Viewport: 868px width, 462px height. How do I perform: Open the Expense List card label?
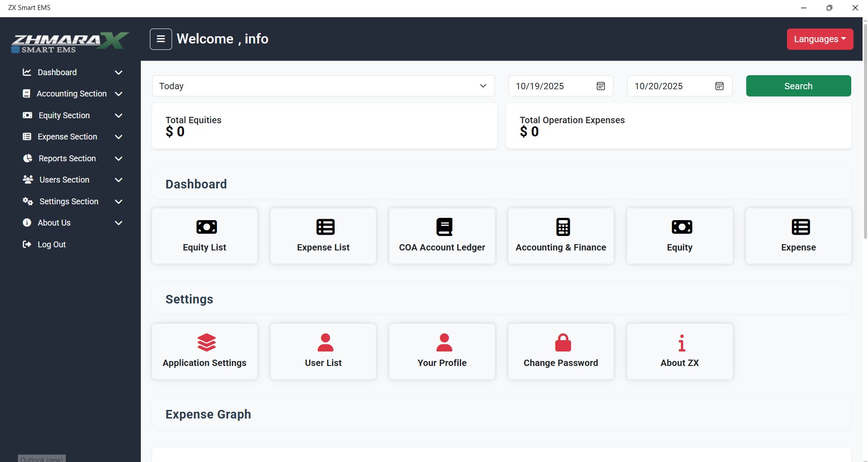323,247
